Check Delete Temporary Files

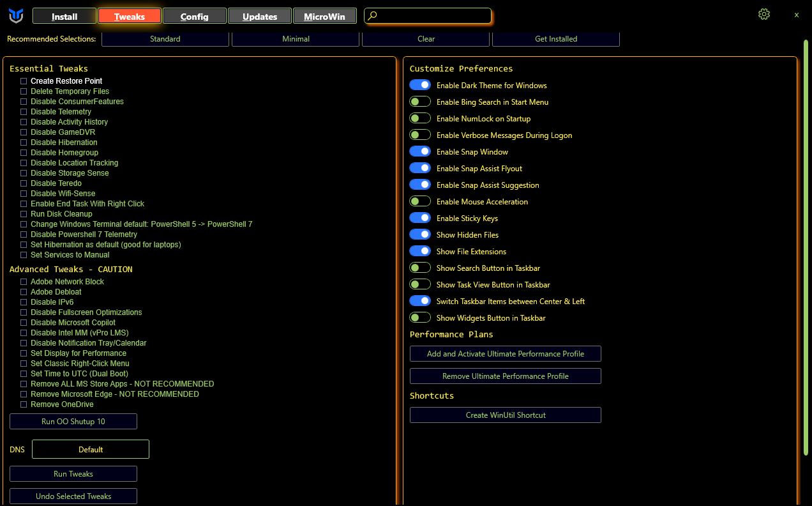coord(24,91)
